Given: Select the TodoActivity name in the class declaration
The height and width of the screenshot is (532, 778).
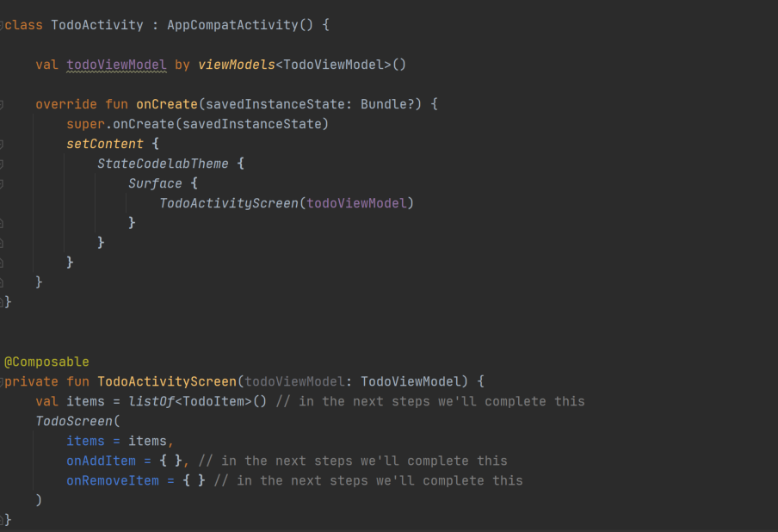Looking at the screenshot, I should 97,25.
